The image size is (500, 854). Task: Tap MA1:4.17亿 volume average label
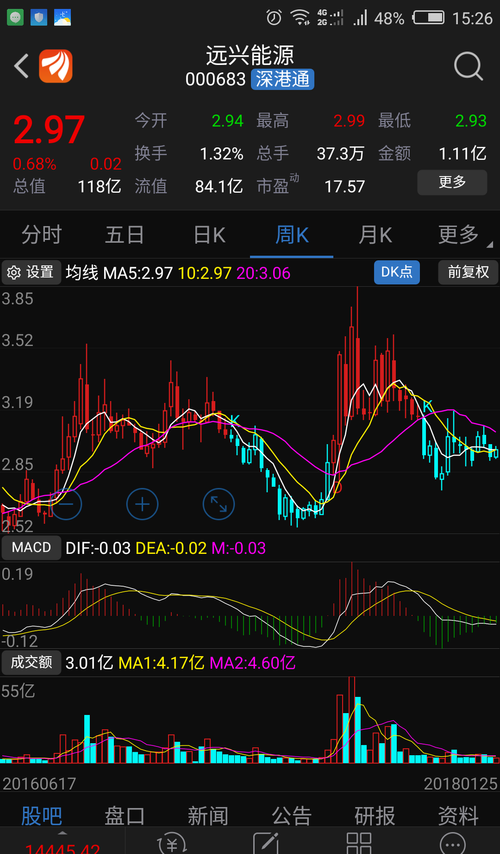pyautogui.click(x=162, y=663)
